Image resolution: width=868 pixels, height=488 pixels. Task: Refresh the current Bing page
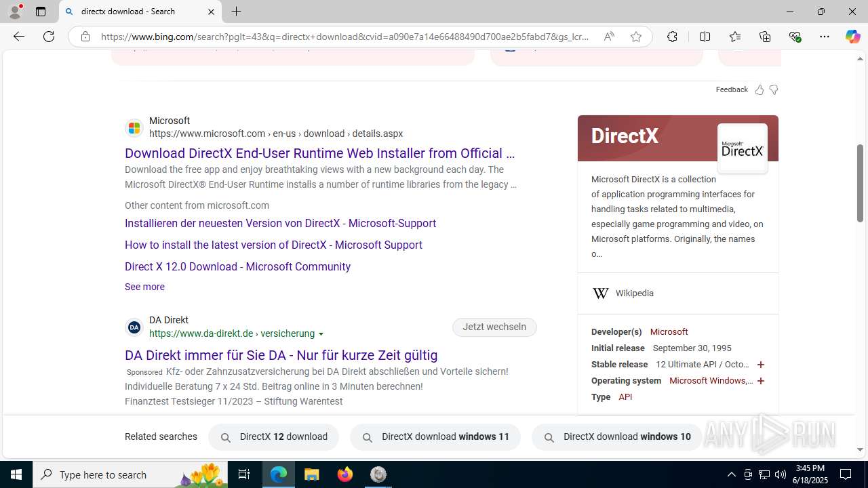pyautogui.click(x=49, y=37)
